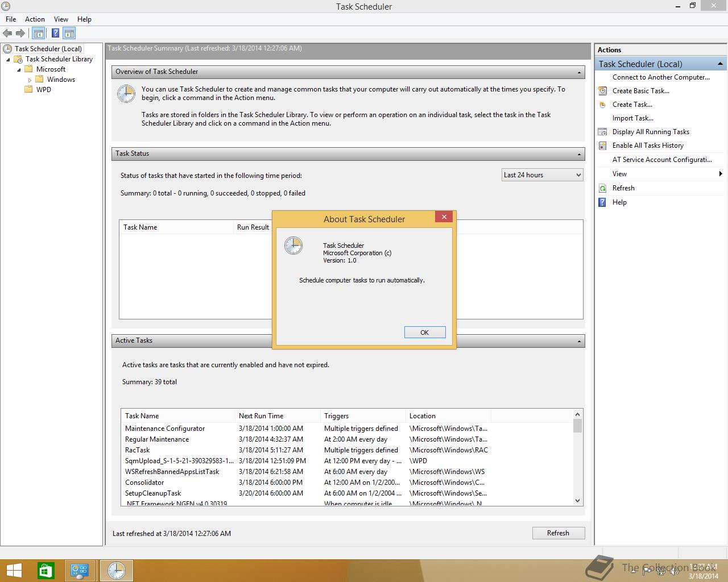Screen dimensions: 728x582
Task: Open the Windows Store taskbar icon
Action: click(x=45, y=571)
